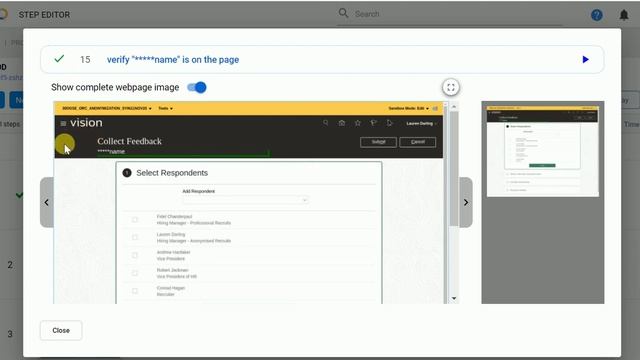
Task: Click the flag watchlist icon in vision header
Action: click(x=373, y=123)
